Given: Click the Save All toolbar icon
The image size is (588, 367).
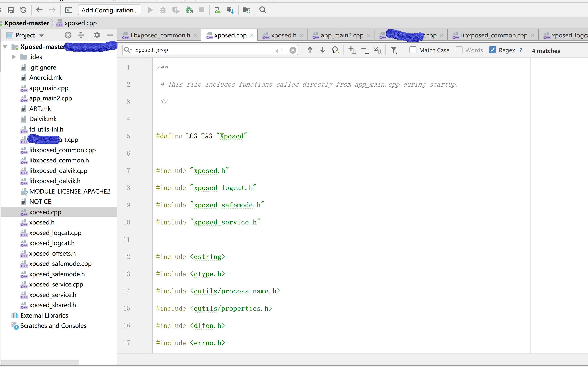Looking at the screenshot, I should click(x=10, y=10).
